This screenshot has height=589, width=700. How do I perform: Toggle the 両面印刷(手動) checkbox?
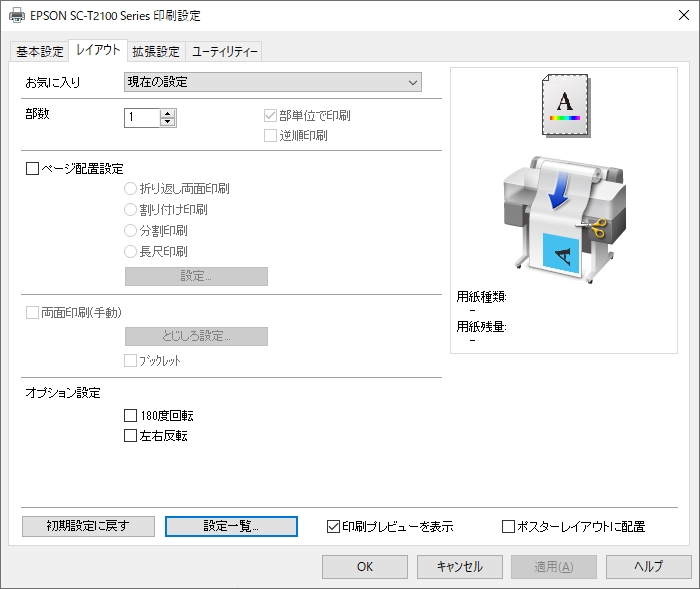(x=32, y=312)
